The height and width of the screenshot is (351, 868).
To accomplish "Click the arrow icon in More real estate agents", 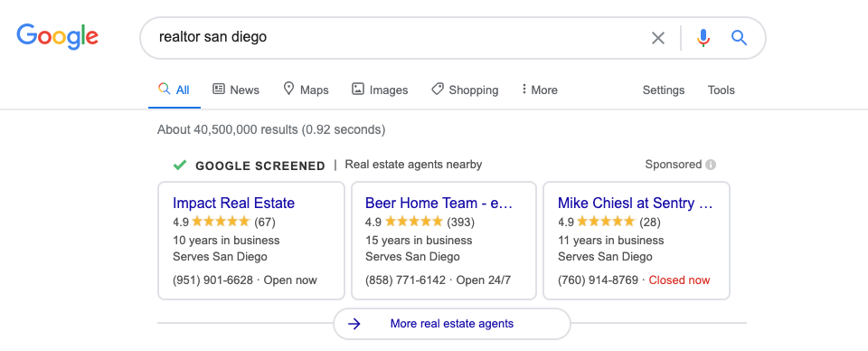I will click(x=354, y=324).
